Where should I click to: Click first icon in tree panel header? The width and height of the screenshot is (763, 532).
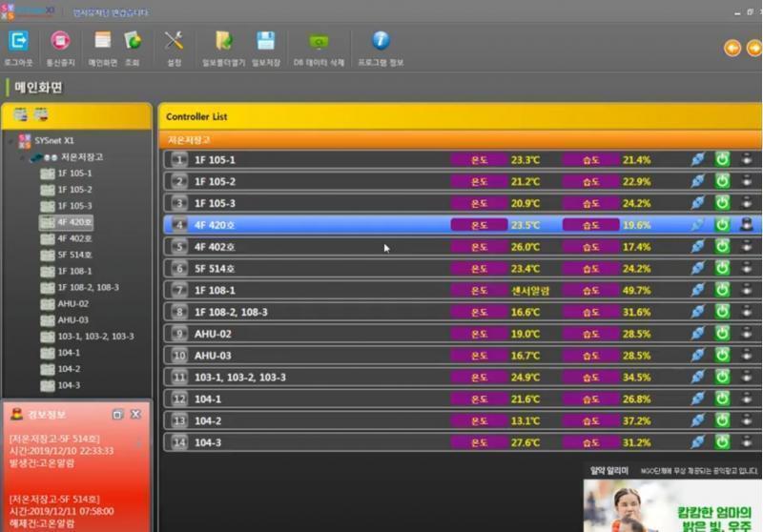[20, 114]
